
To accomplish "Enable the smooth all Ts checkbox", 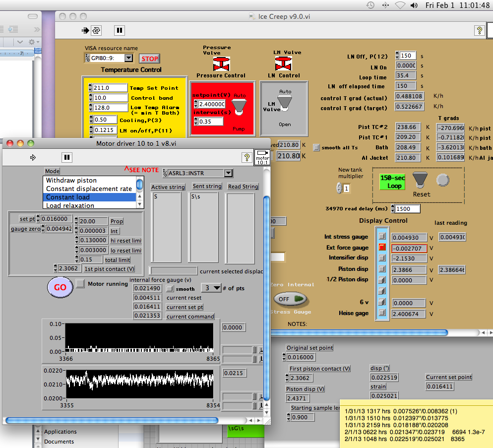I will (x=317, y=147).
